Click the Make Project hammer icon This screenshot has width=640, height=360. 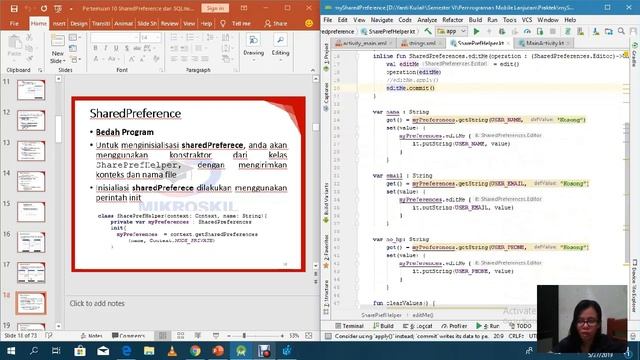point(428,31)
